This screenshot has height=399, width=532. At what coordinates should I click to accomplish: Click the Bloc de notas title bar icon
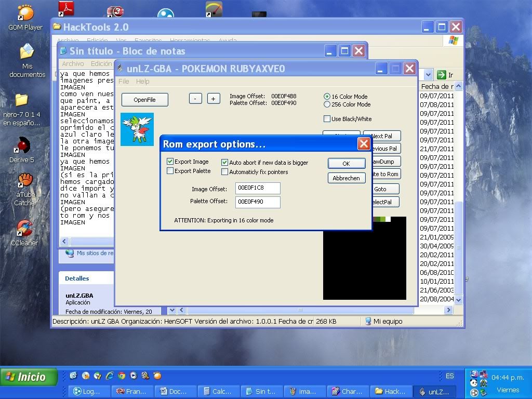(x=63, y=51)
